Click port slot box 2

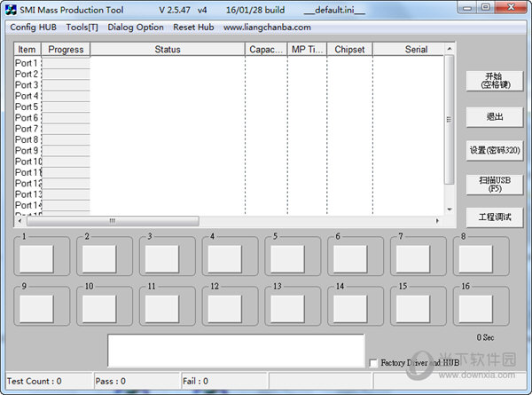[x=99, y=259]
